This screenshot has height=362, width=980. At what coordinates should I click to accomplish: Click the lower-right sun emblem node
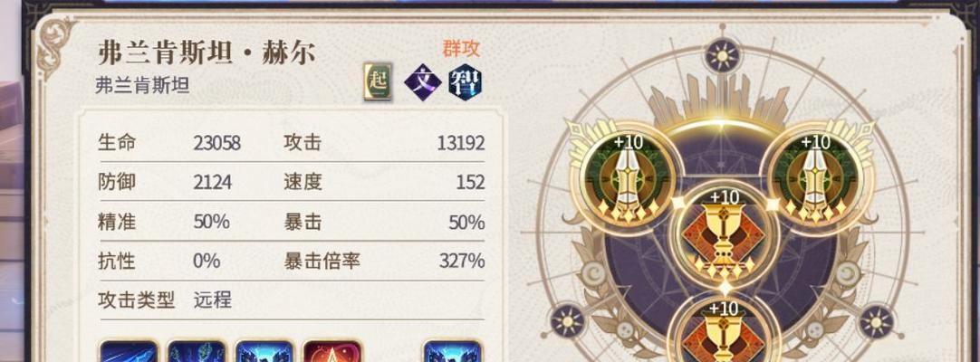(x=876, y=320)
